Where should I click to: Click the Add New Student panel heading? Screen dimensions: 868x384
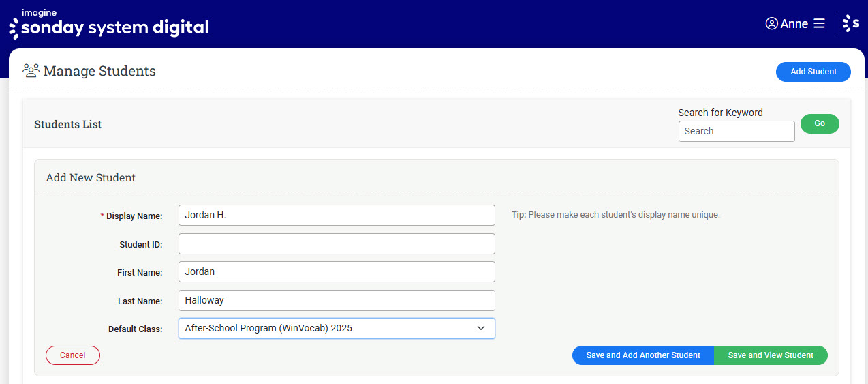pos(91,177)
